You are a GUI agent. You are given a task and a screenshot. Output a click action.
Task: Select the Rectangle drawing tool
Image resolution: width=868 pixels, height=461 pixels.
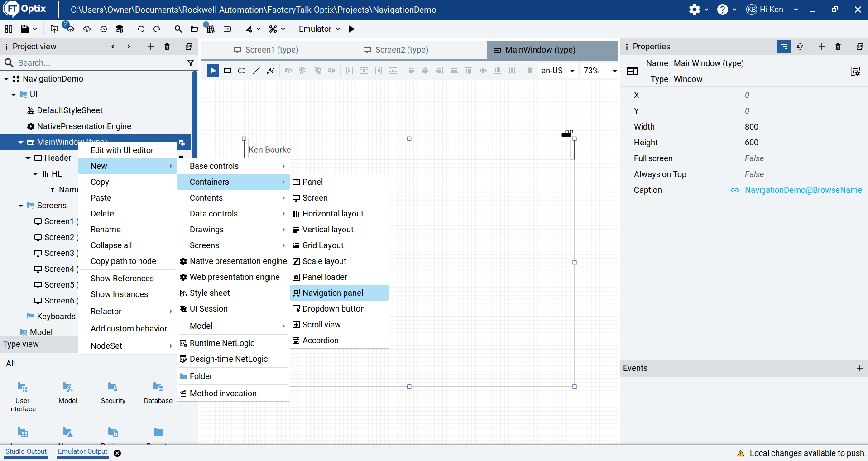coord(227,71)
